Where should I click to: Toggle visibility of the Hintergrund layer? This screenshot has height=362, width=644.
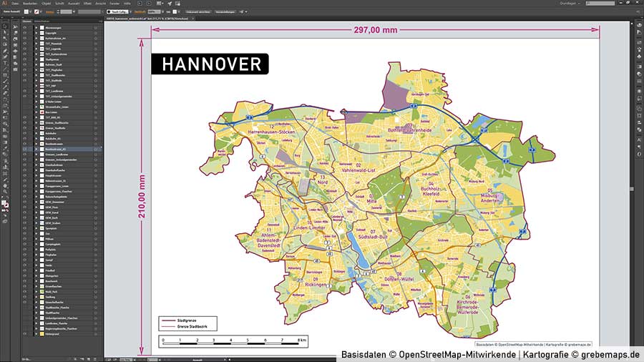coord(25,334)
